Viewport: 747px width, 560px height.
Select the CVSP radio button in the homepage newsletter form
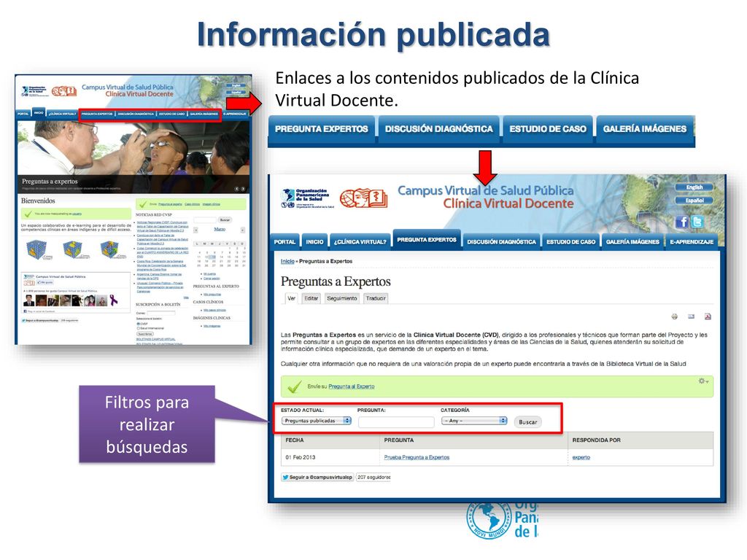pos(139,324)
